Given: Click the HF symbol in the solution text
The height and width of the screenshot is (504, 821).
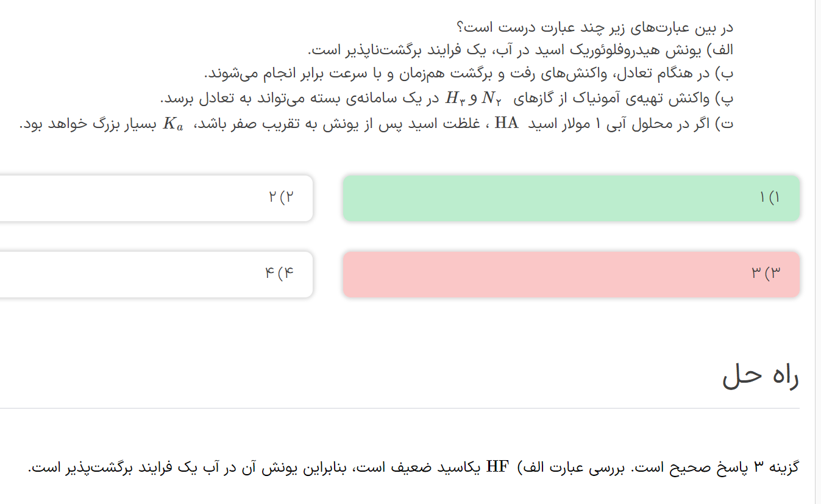Looking at the screenshot, I should 497,468.
